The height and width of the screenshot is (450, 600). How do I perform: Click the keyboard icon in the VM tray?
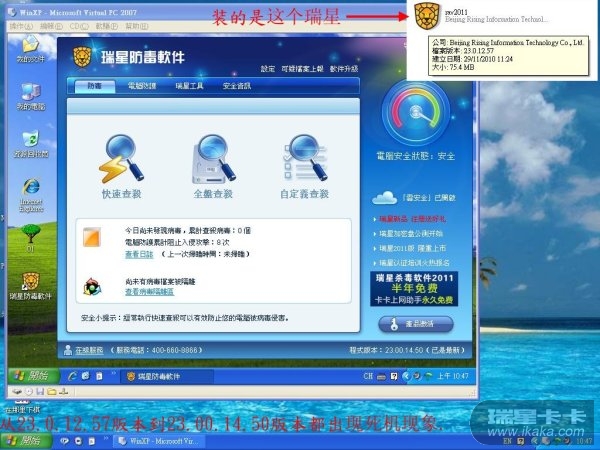[x=381, y=377]
